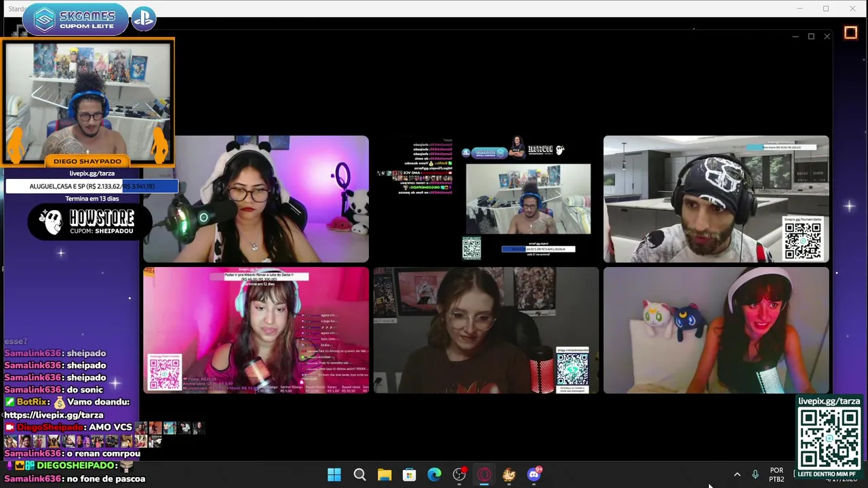Screen dimensions: 868x488
Task: Select the red-haired girl with plush cats tile
Action: click(x=716, y=330)
